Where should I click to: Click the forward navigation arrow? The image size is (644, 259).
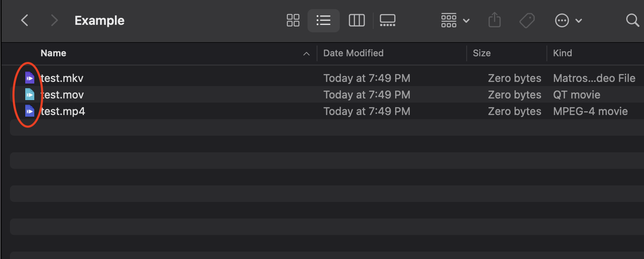click(x=54, y=20)
